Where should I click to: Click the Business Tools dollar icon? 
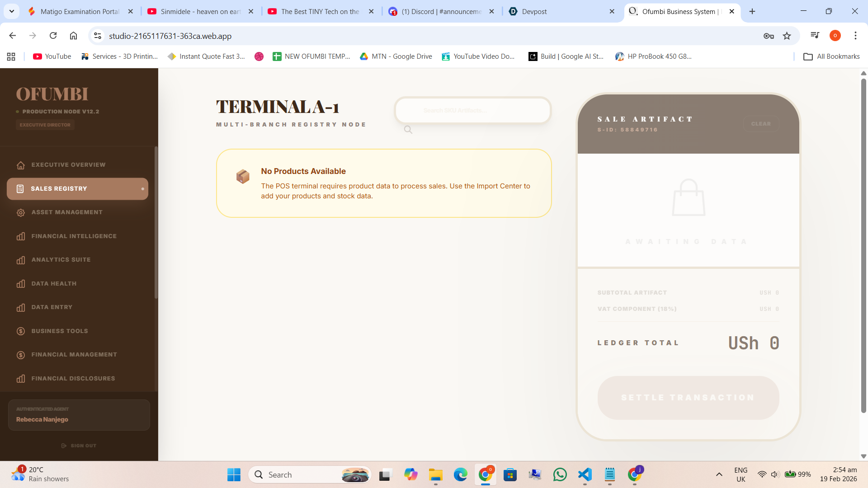[21, 331]
